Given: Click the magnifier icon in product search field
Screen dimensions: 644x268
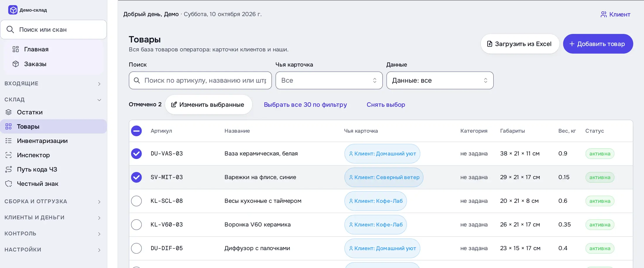Looking at the screenshot, I should click(137, 80).
